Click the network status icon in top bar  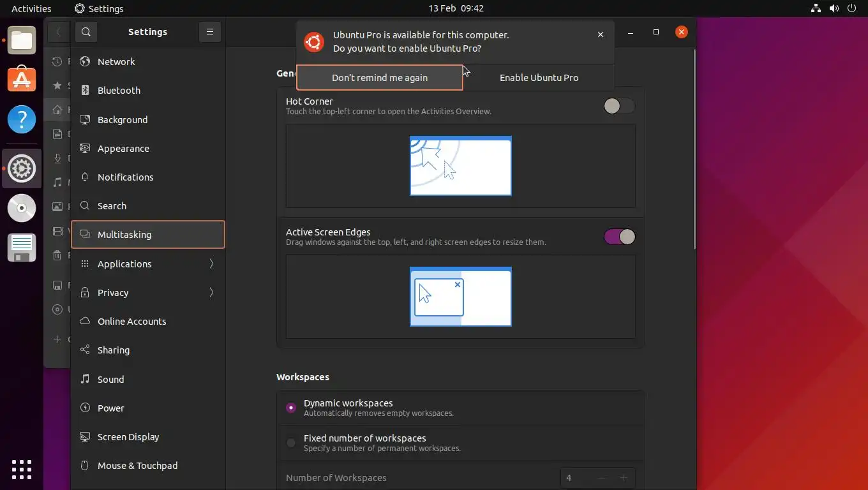tap(816, 8)
